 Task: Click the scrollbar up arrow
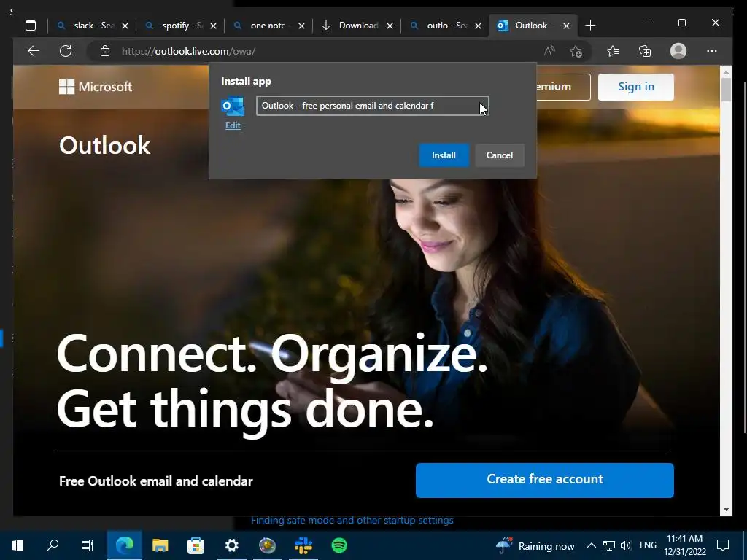pyautogui.click(x=726, y=72)
